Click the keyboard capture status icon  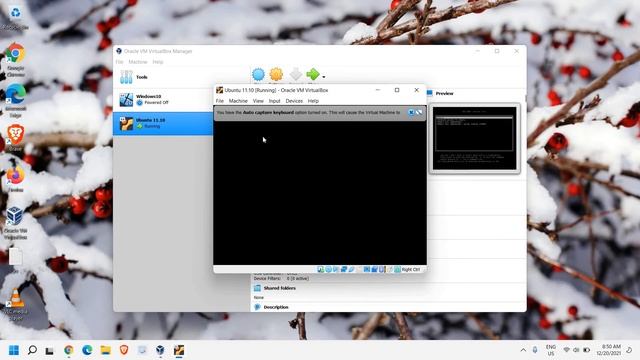[397, 269]
